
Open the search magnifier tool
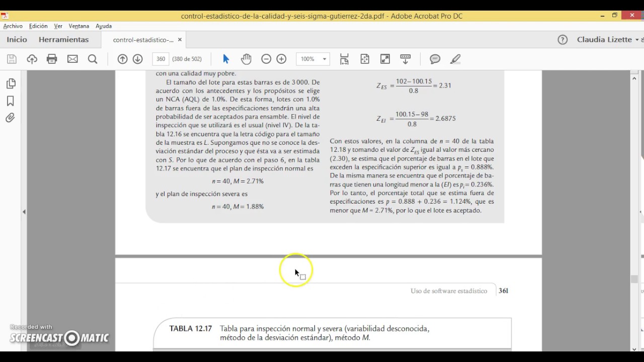[x=93, y=59]
